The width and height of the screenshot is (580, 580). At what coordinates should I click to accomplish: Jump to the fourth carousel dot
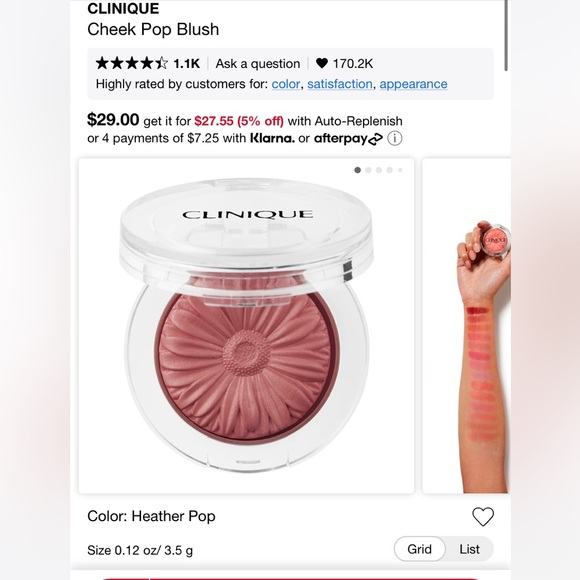[390, 170]
